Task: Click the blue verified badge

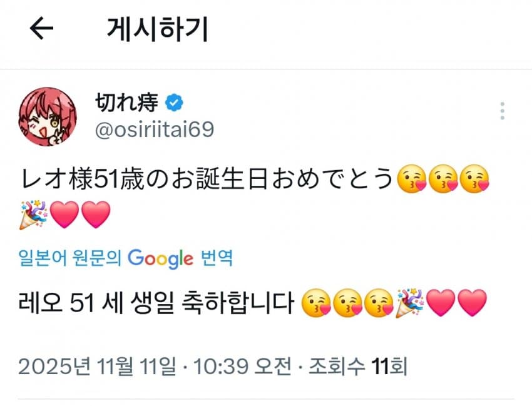Action: [175, 101]
